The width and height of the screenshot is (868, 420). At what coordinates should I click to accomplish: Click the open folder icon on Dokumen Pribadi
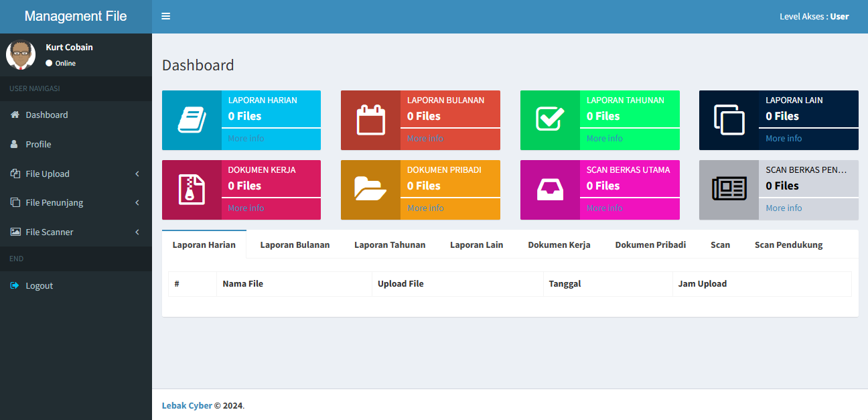click(x=370, y=190)
